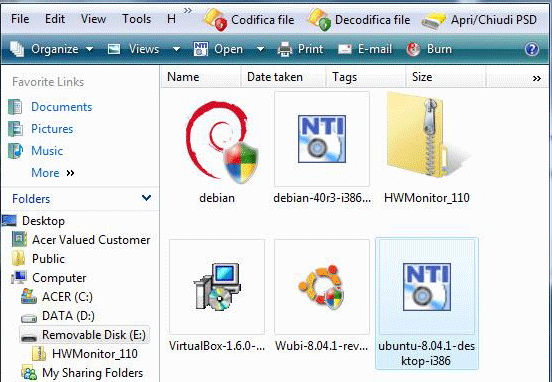Image resolution: width=552 pixels, height=382 pixels.
Task: Click the NTI Open toolbar icon
Action: click(201, 49)
